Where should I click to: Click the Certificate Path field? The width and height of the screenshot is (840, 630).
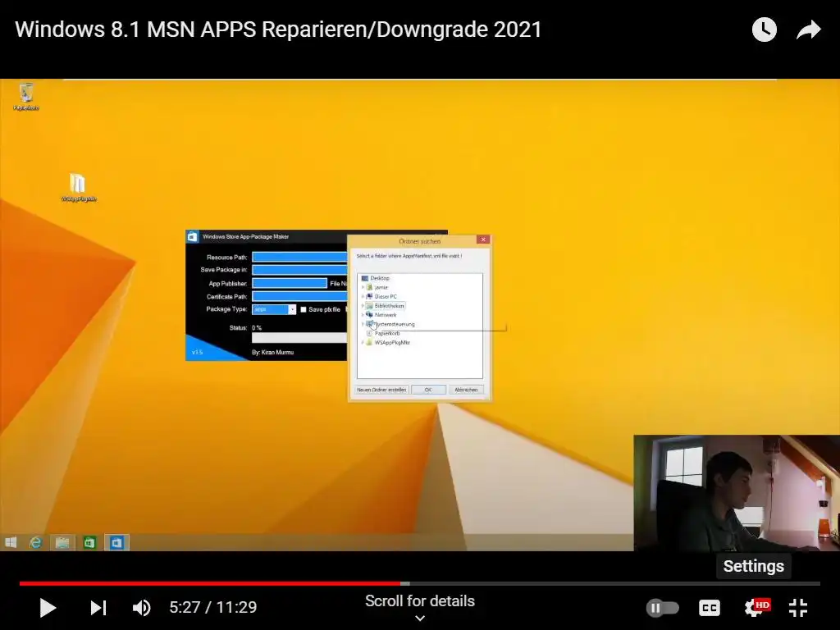(299, 296)
